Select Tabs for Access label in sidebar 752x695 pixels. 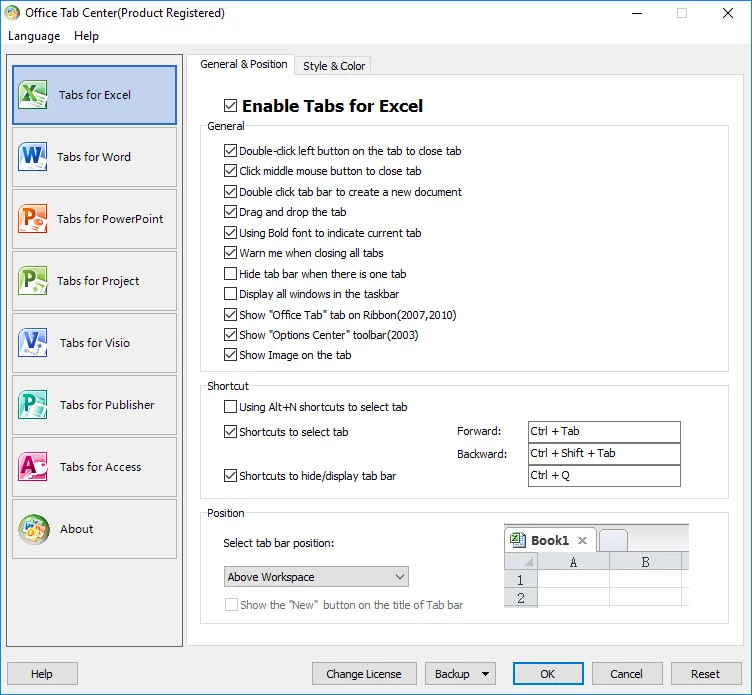[x=100, y=467]
